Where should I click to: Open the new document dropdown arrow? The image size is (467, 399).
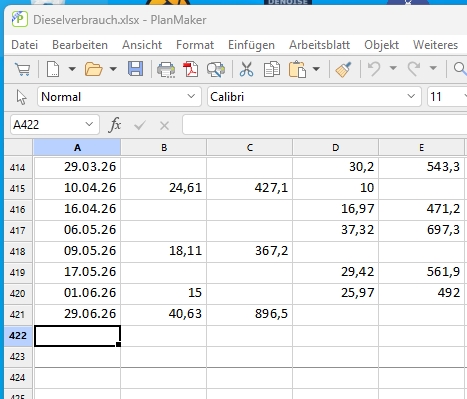pyautogui.click(x=72, y=69)
